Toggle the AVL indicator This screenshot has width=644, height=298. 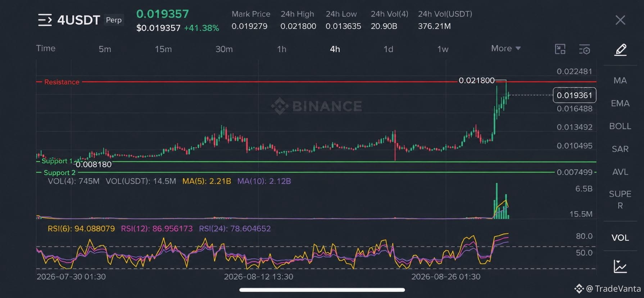point(620,172)
